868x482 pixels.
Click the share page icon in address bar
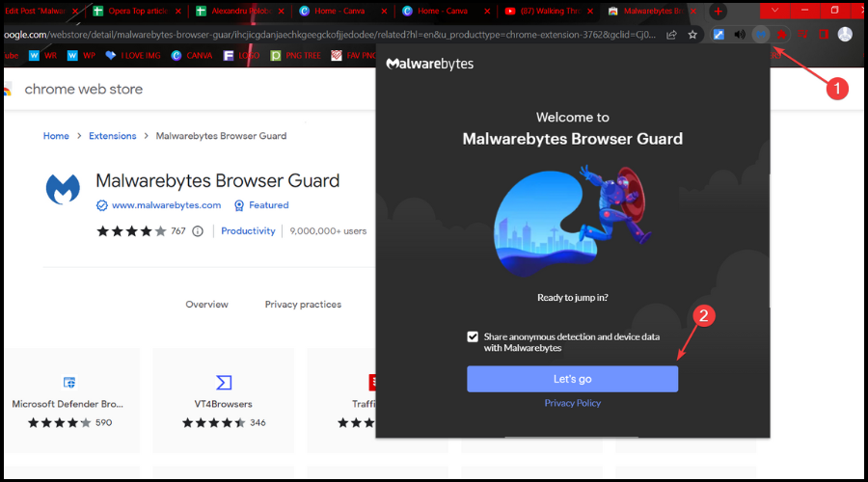click(x=671, y=35)
